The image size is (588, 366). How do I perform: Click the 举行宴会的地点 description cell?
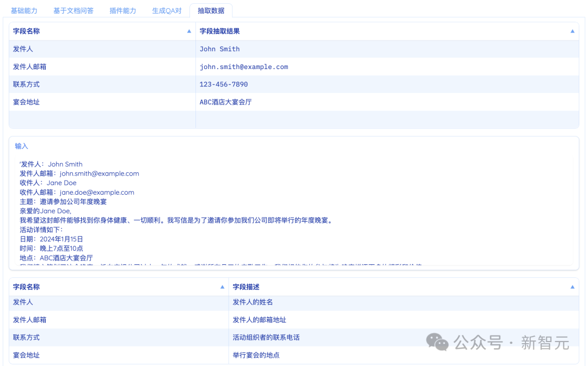tap(256, 355)
